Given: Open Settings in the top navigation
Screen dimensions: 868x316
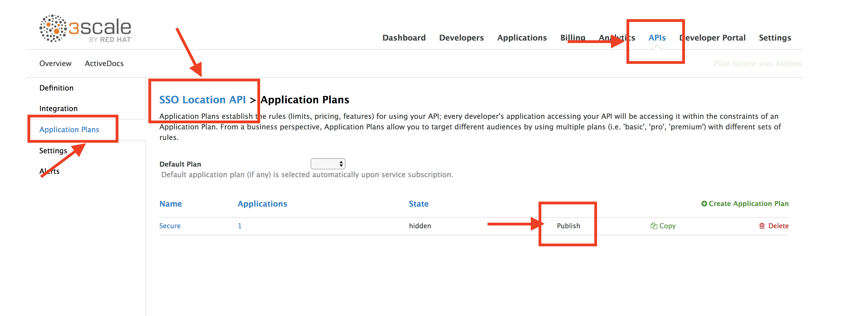Looking at the screenshot, I should pos(775,38).
